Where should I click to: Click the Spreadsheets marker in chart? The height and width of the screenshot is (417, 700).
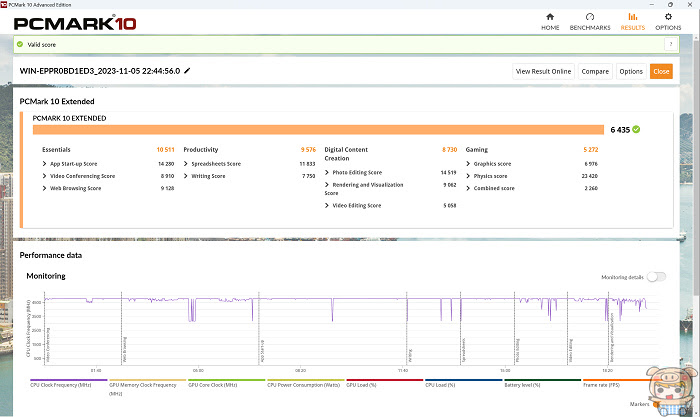click(464, 350)
